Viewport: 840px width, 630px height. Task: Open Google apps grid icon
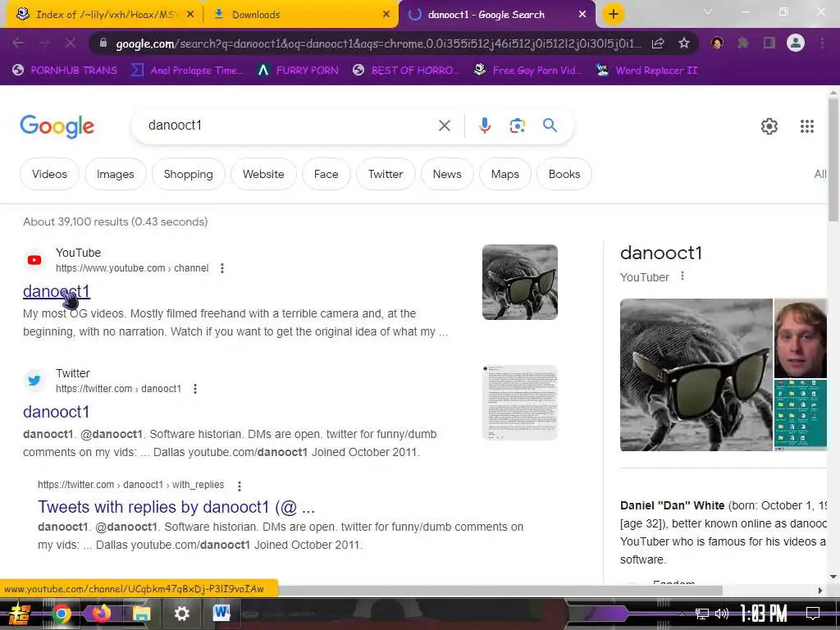(x=807, y=126)
